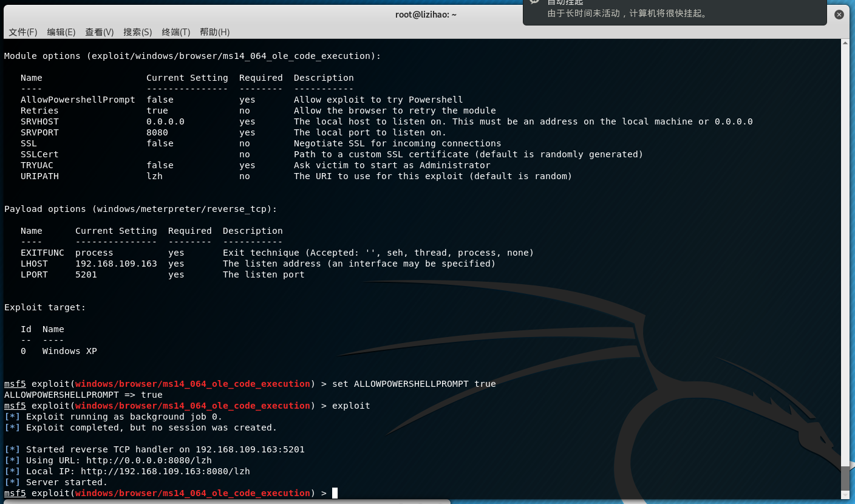
Task: Open the 文件(F) menu
Action: coord(22,32)
